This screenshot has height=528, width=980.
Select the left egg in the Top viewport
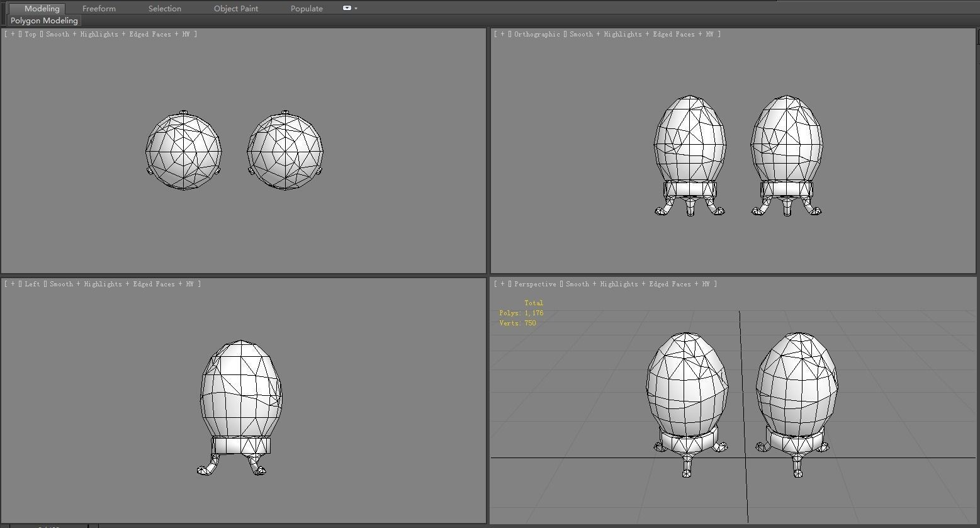click(183, 151)
